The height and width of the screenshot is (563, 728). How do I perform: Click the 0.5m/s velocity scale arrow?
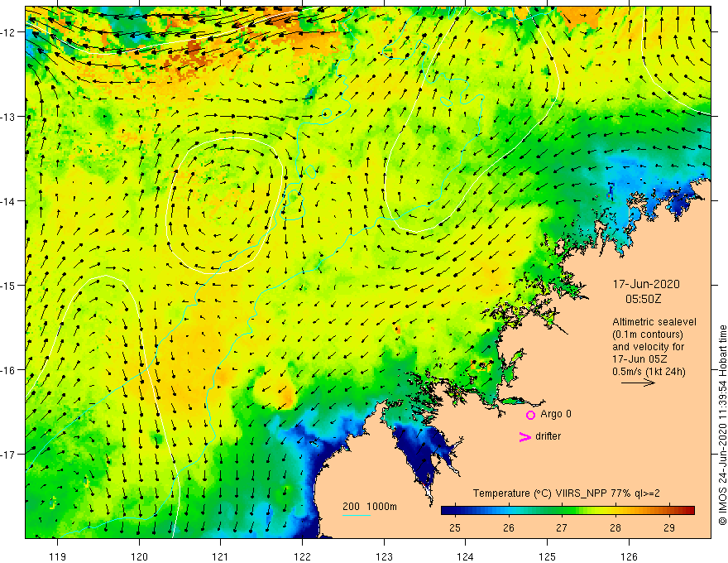point(638,383)
